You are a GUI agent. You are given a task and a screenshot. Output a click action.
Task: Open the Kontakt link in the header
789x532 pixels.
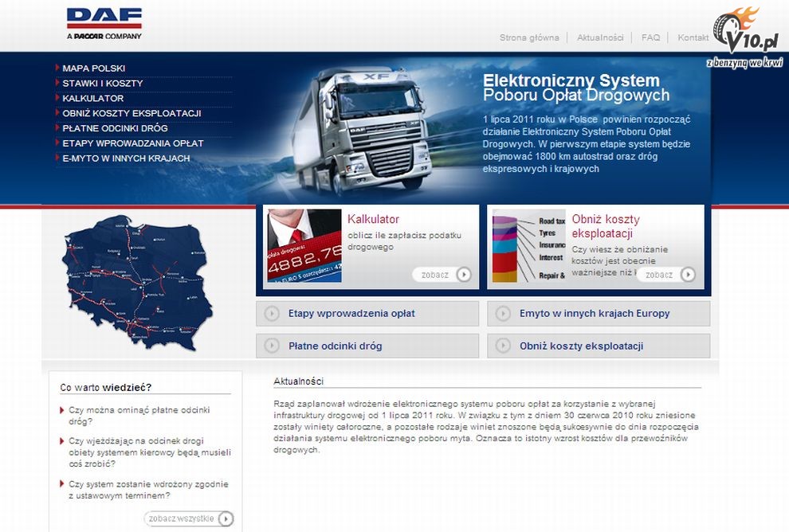pos(693,37)
